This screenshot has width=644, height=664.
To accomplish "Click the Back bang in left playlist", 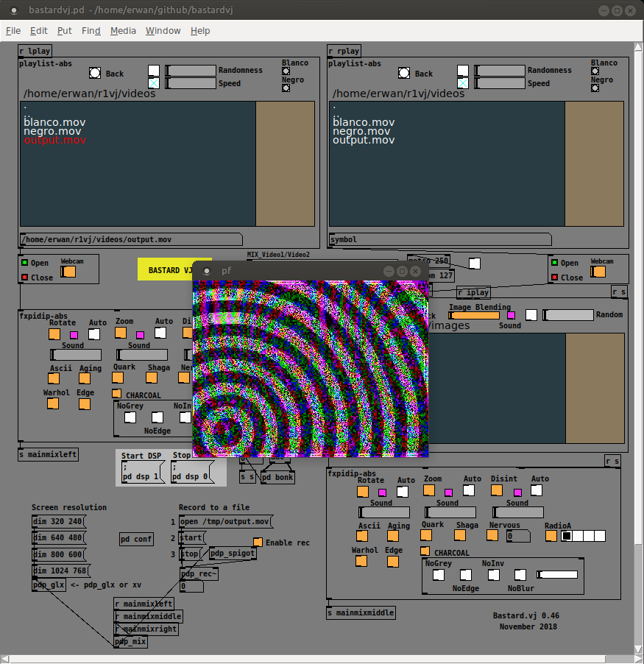I will pos(95,73).
